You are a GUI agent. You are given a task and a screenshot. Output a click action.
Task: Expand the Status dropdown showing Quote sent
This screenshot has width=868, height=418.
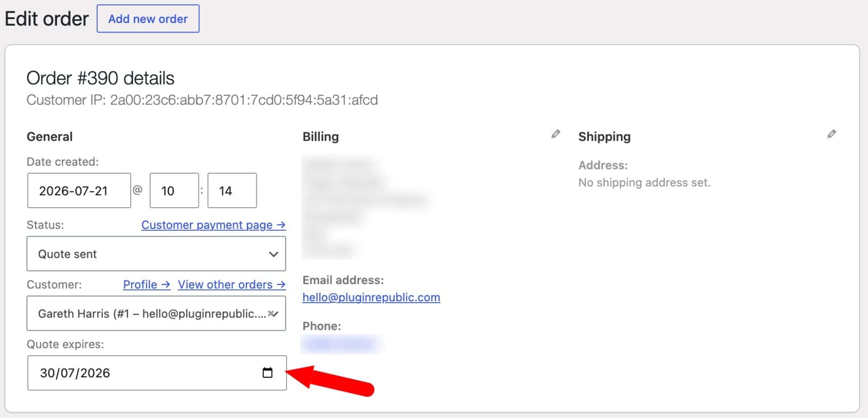pyautogui.click(x=156, y=254)
